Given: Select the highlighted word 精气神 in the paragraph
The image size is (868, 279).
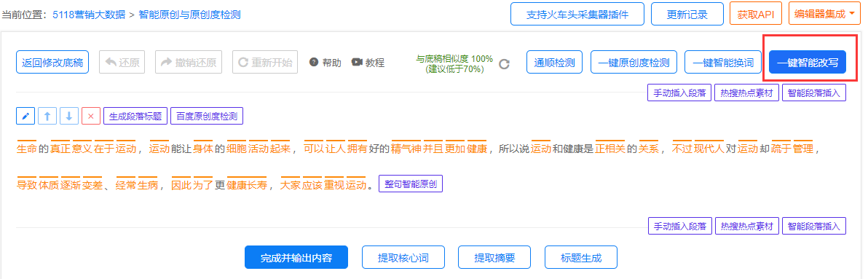Looking at the screenshot, I should click(406, 149).
